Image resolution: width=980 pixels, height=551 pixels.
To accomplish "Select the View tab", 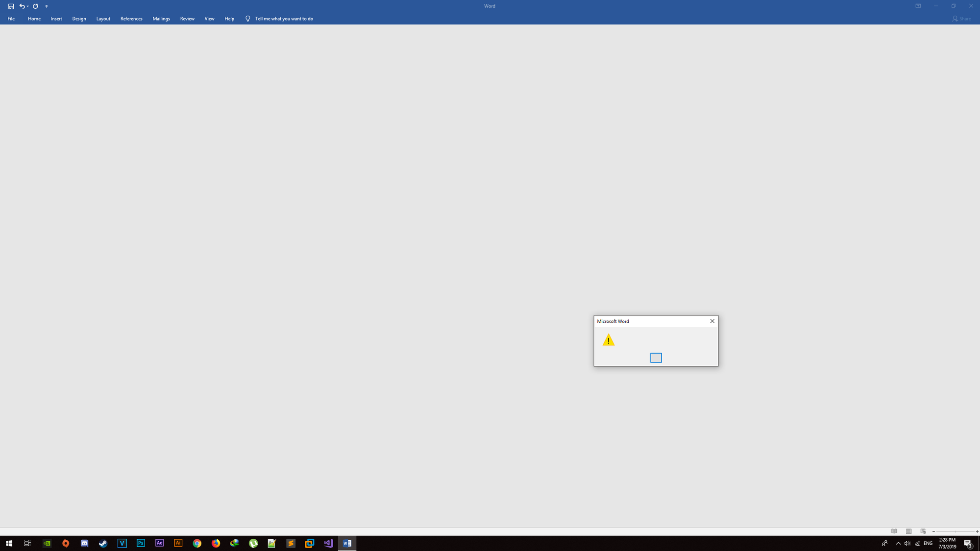I will point(209,19).
